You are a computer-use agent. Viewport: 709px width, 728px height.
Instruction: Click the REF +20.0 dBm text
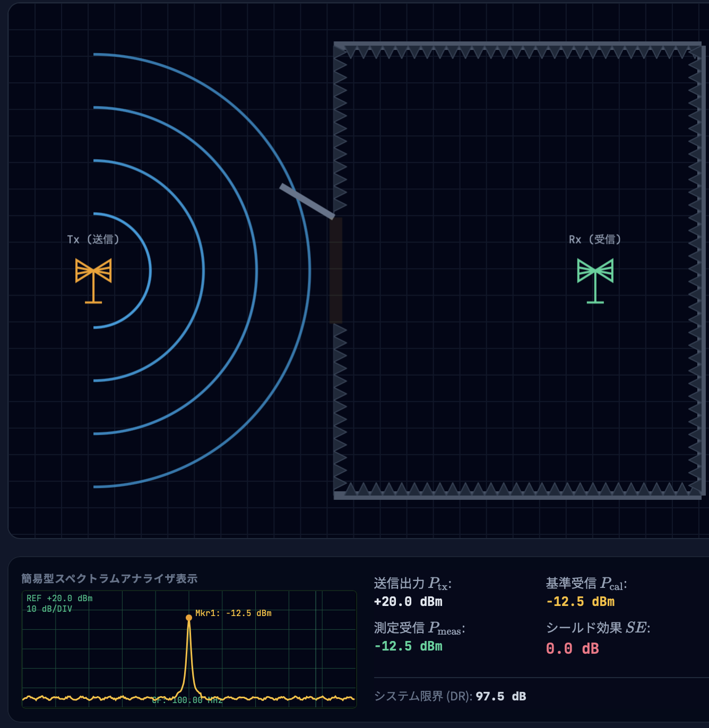59,599
